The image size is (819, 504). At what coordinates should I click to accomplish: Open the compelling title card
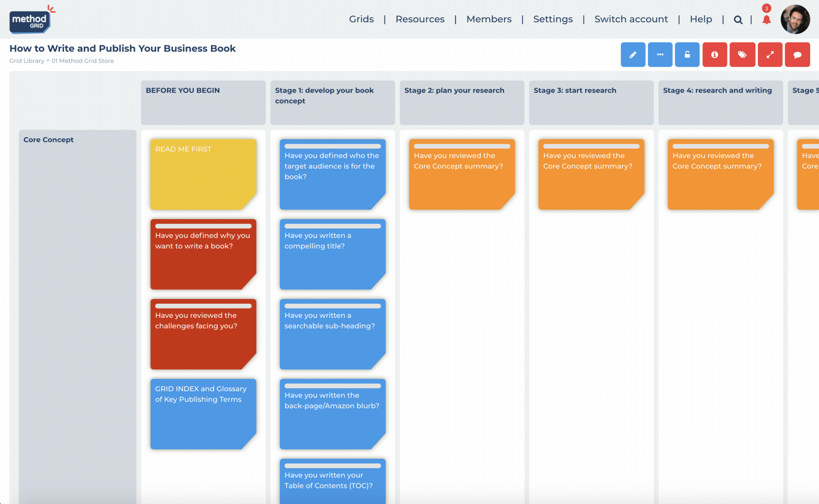pyautogui.click(x=332, y=254)
